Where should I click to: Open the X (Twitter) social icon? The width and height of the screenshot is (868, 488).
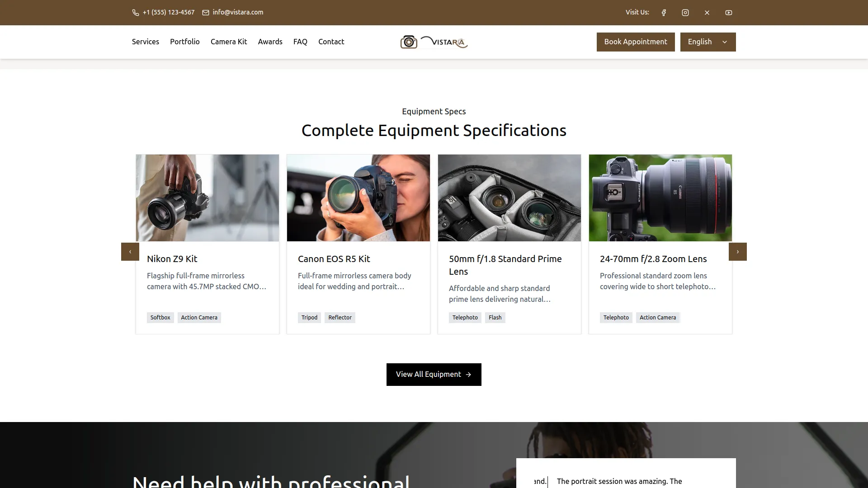(x=707, y=13)
